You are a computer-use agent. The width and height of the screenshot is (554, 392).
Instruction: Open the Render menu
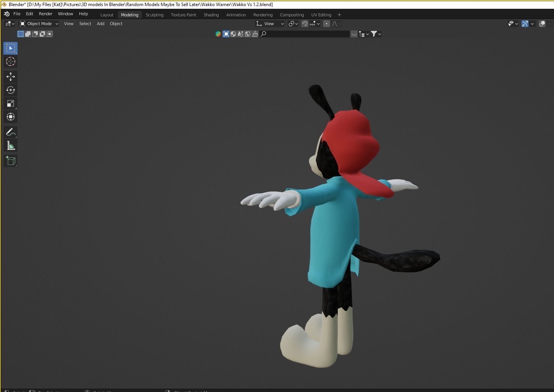click(x=45, y=14)
